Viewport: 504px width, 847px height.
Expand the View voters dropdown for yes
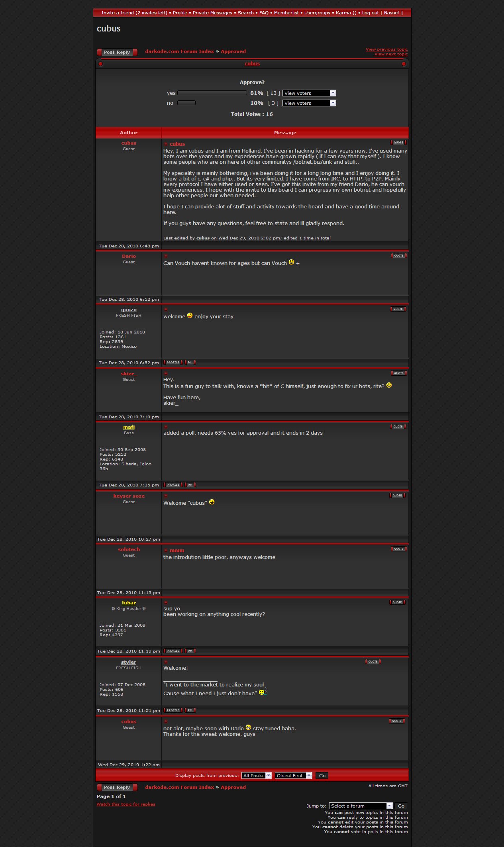pyautogui.click(x=309, y=93)
